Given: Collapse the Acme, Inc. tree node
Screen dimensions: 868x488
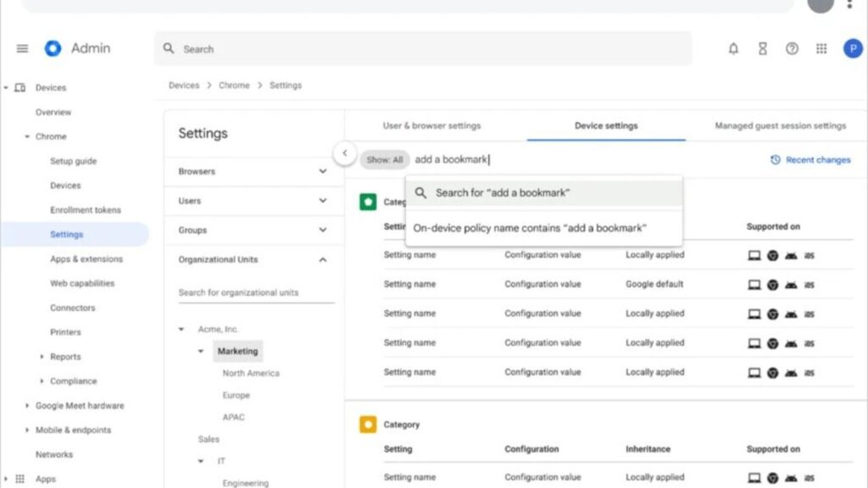Looking at the screenshot, I should (181, 330).
